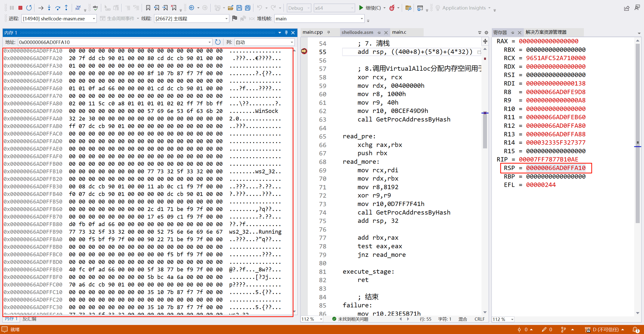Toggle the pin on the shellcode.asm tab

(x=379, y=32)
